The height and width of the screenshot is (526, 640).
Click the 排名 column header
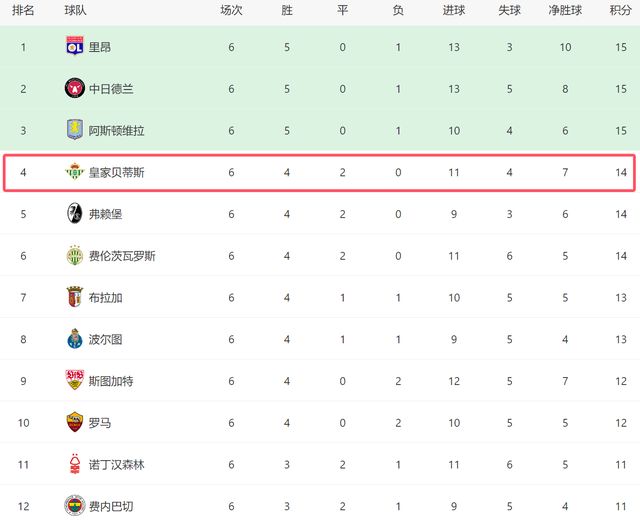coord(23,10)
